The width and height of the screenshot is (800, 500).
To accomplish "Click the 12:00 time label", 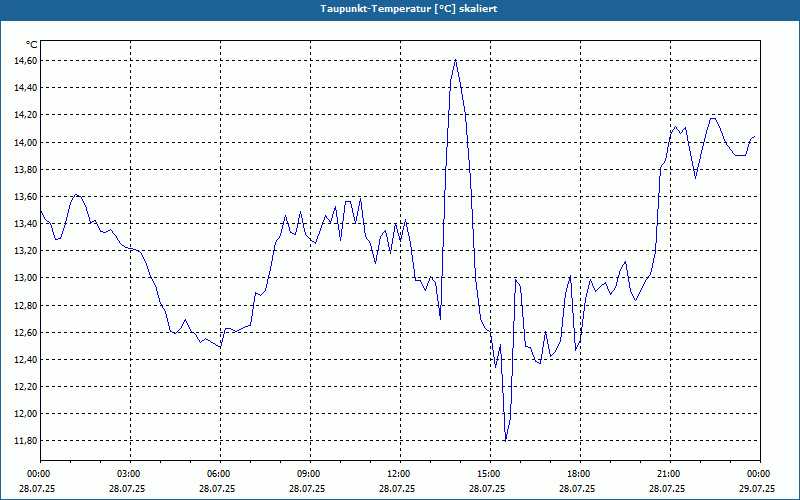I will tap(401, 474).
